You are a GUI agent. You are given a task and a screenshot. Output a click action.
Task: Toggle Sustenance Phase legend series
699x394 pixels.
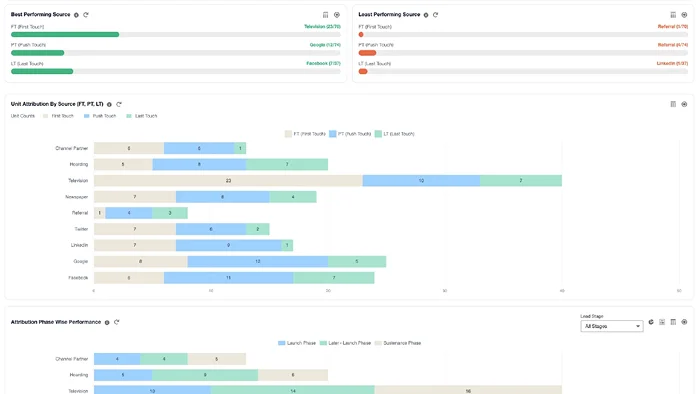click(398, 343)
